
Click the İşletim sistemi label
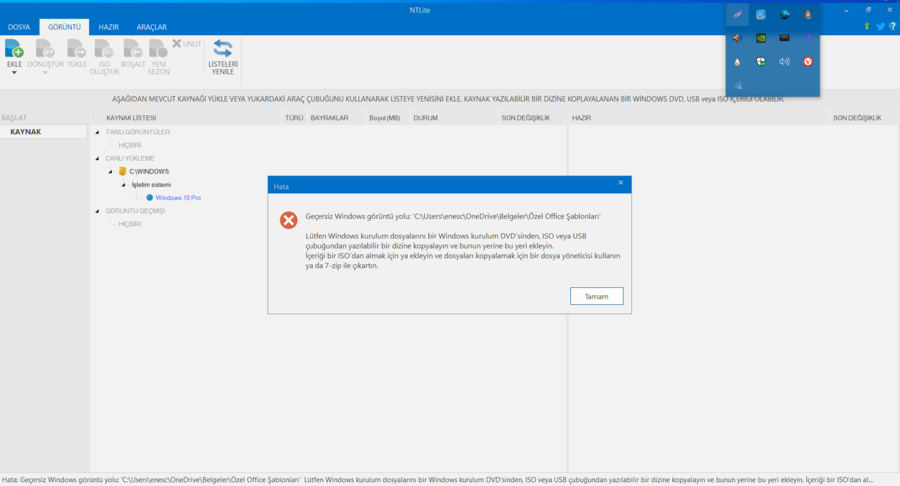[x=151, y=185]
